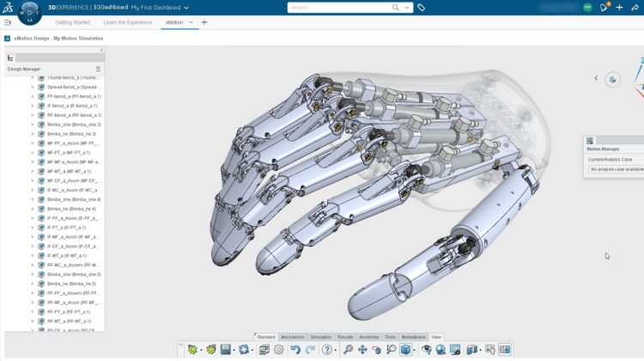
Task: Open the Design Manager panel menu icon
Action: 98,69
